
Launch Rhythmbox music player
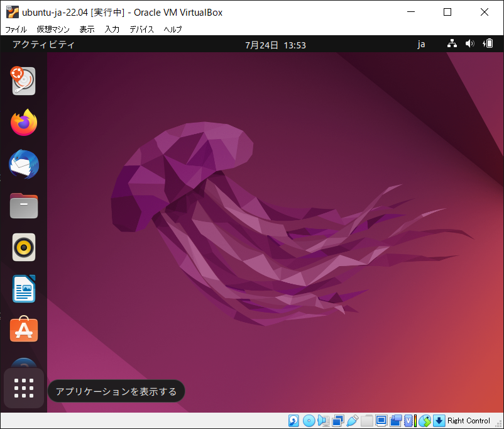(x=24, y=247)
